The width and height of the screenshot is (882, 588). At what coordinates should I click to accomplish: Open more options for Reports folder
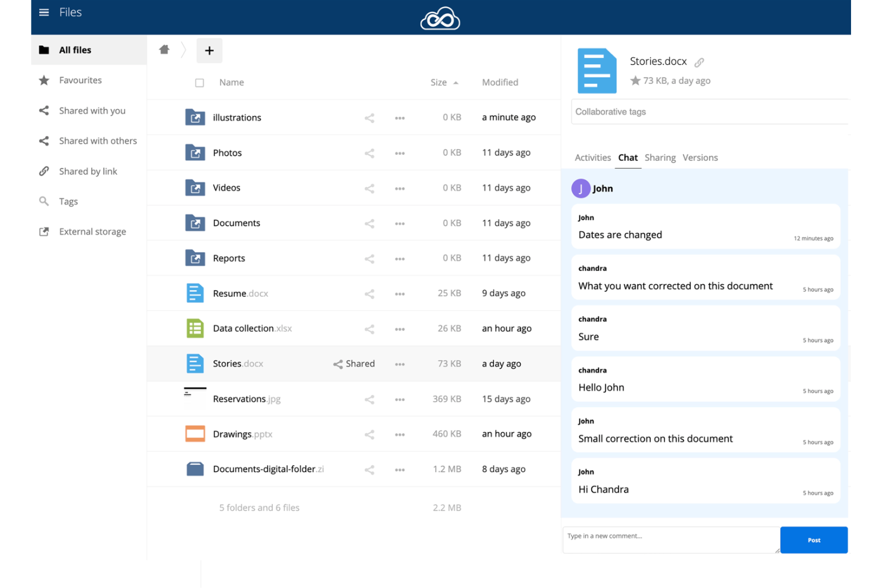[400, 259]
